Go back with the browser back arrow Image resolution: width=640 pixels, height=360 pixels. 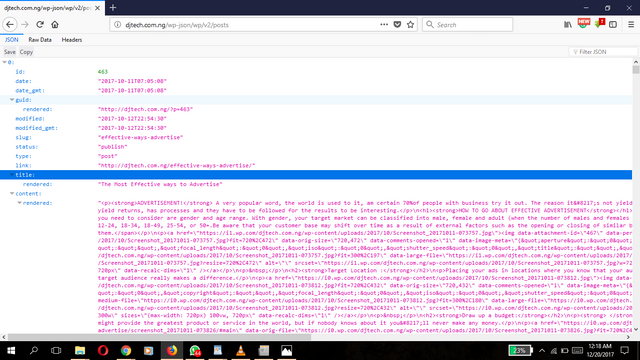click(10, 24)
